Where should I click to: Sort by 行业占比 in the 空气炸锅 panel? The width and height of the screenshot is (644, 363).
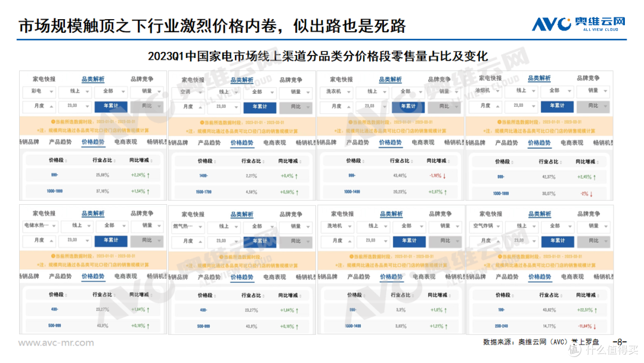(551, 295)
